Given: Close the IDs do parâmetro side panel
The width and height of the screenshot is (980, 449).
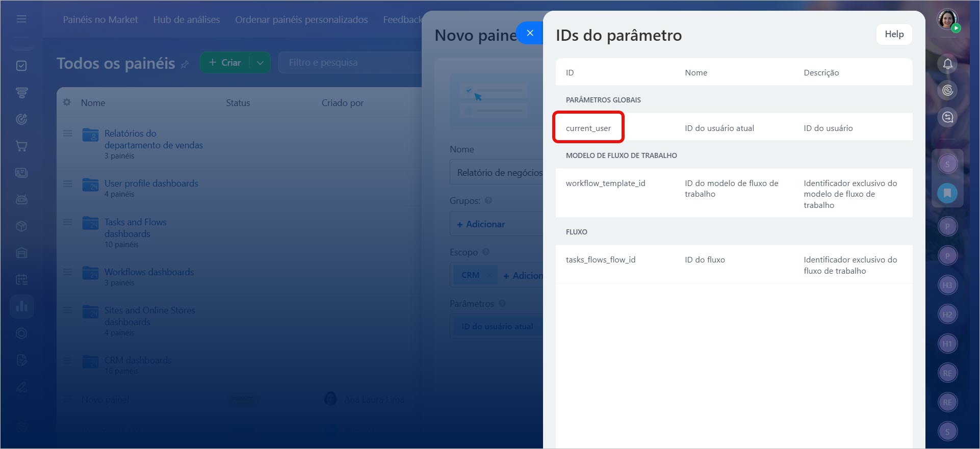Looking at the screenshot, I should click(530, 33).
